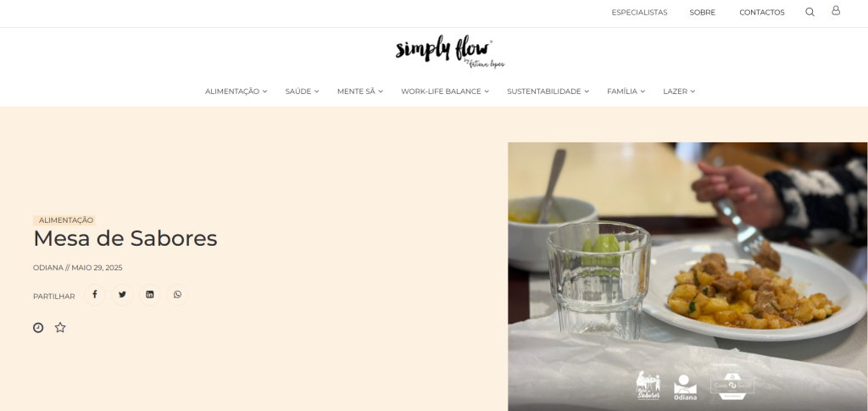The width and height of the screenshot is (868, 411).
Task: Open the Família menu
Action: pyautogui.click(x=626, y=92)
